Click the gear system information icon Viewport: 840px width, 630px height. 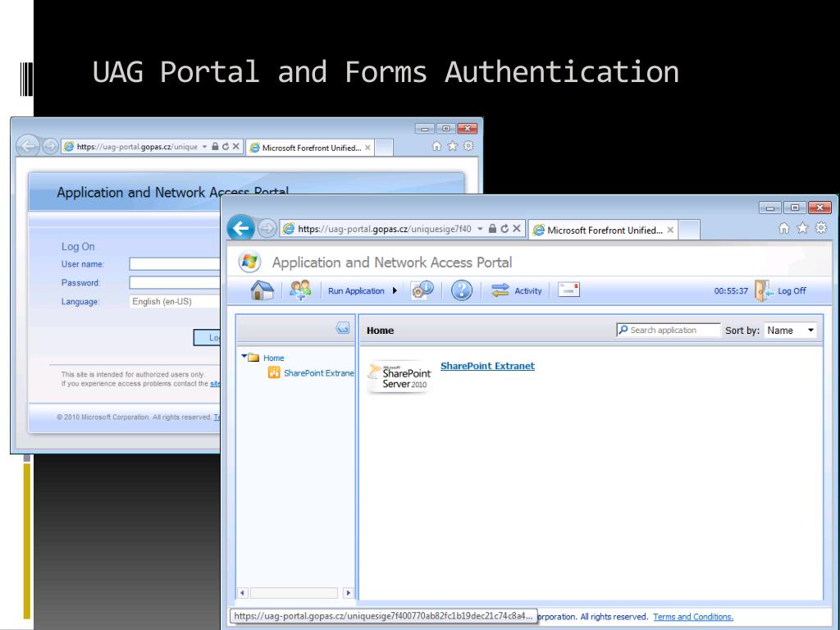pyautogui.click(x=422, y=290)
